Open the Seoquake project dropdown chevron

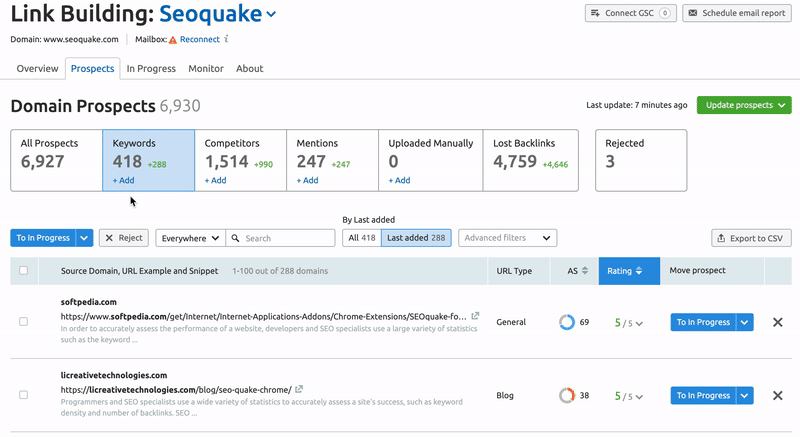click(x=271, y=14)
